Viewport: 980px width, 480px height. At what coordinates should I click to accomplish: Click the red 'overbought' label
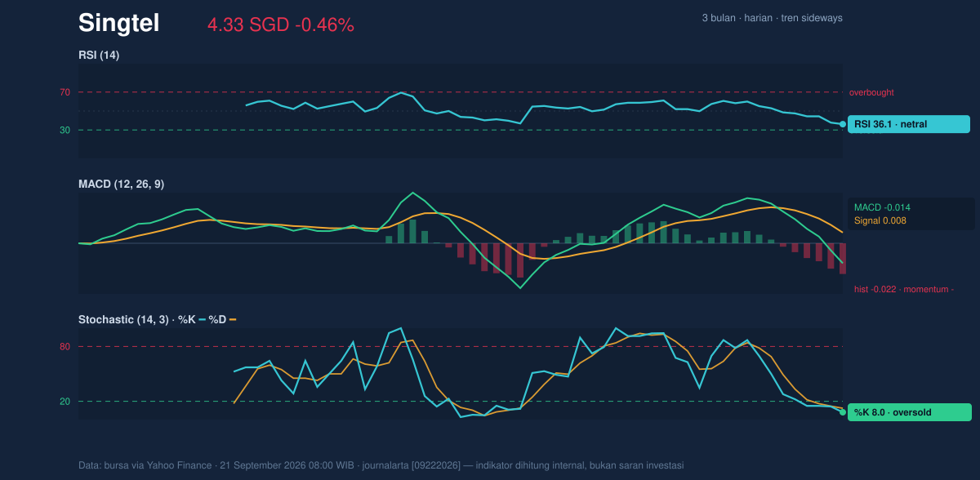point(871,92)
